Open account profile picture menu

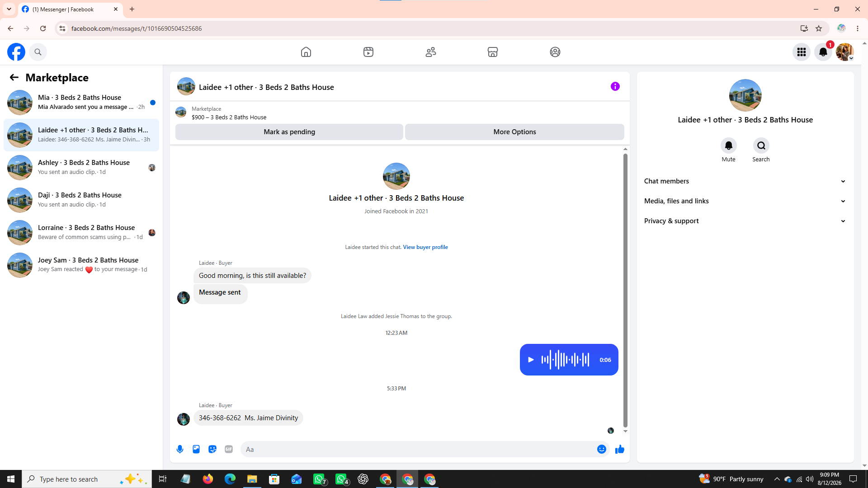pos(844,52)
